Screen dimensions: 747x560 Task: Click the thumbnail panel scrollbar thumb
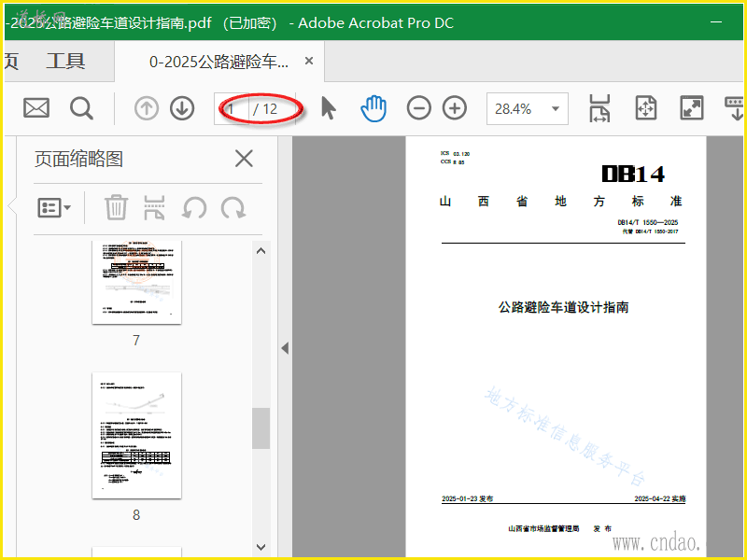[x=261, y=428]
